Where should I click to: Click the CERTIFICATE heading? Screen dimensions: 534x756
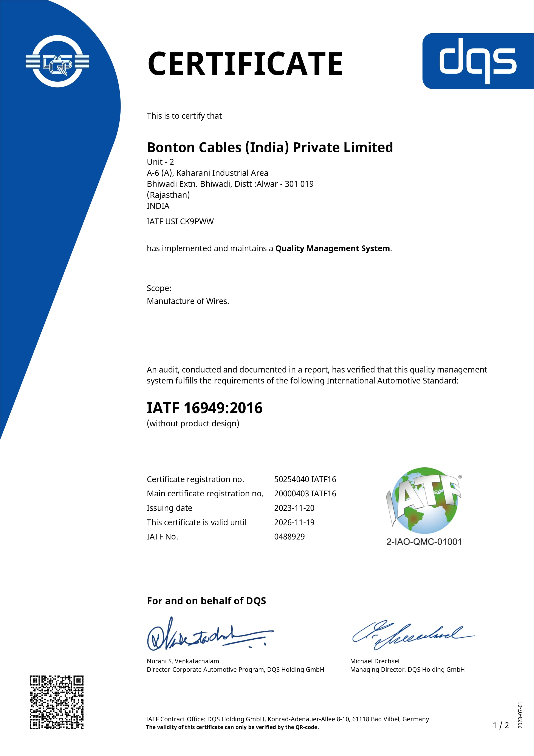[245, 64]
